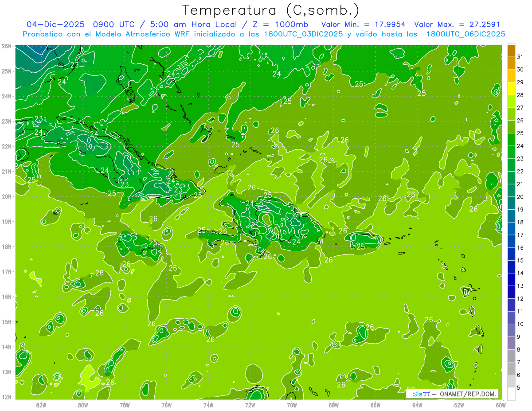Select the 78W longitude axis label
532x411 pixels.
(x=125, y=404)
